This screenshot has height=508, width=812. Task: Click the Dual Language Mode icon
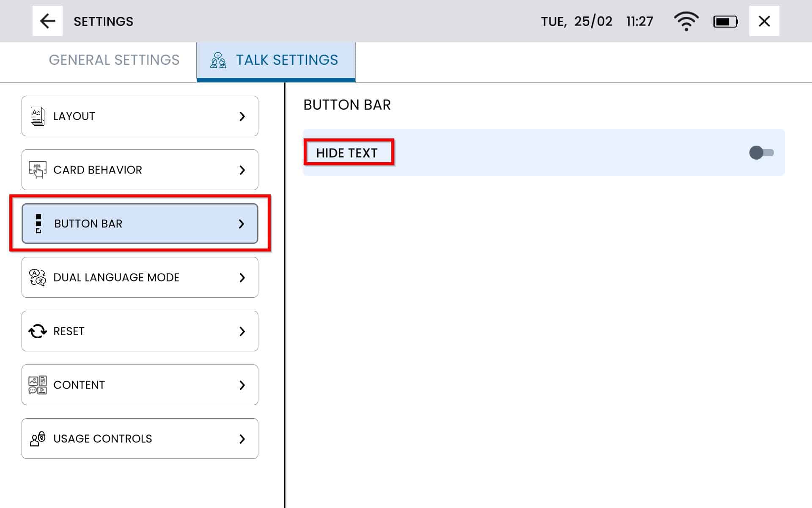[x=38, y=277]
